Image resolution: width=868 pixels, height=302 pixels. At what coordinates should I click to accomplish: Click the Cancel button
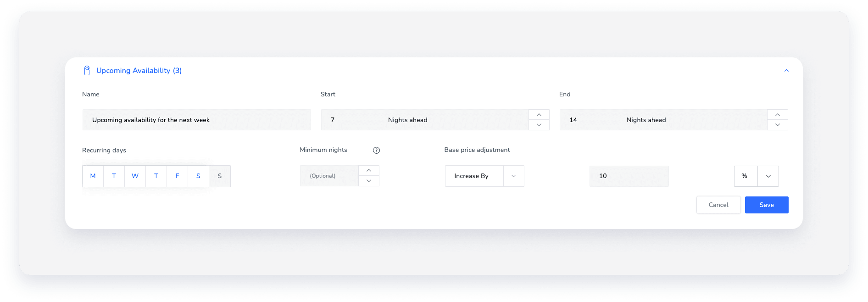click(718, 205)
